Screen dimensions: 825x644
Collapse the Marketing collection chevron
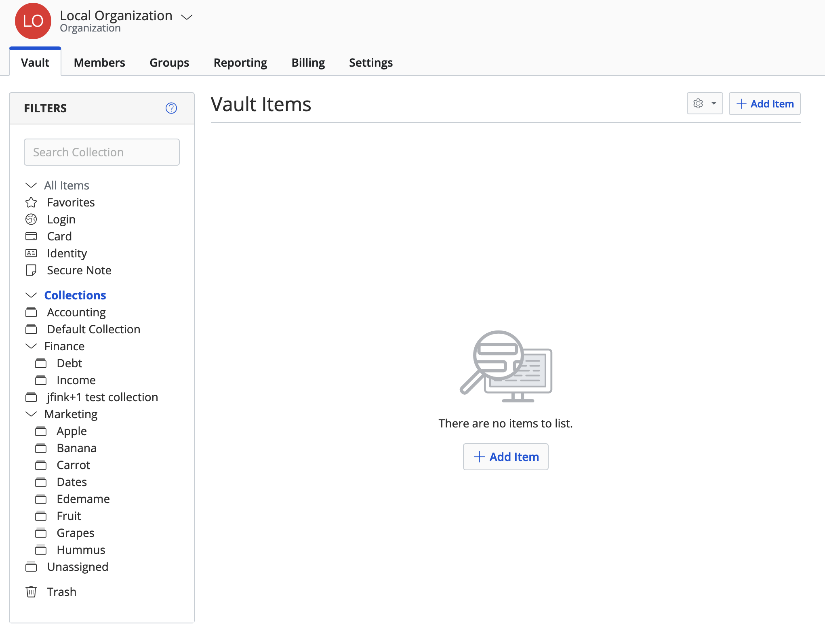[31, 414]
